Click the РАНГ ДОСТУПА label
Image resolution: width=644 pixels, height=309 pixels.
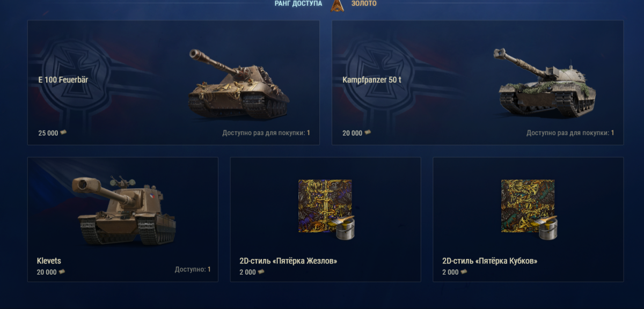298,3
